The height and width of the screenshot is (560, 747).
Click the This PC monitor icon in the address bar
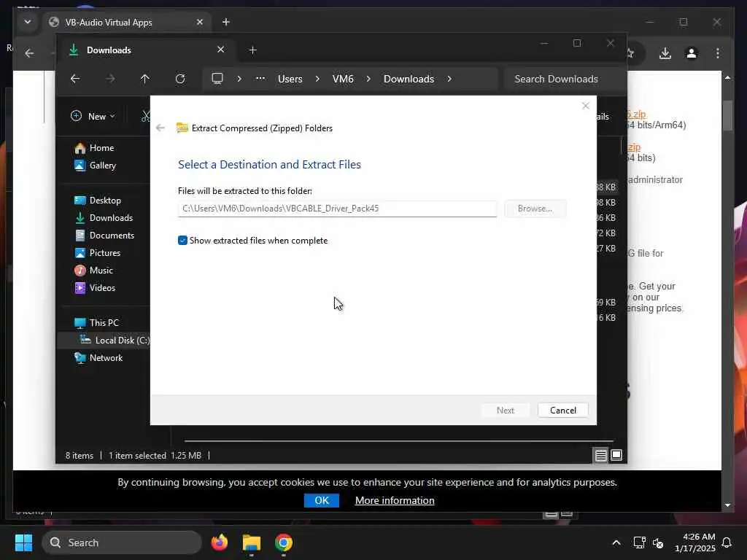click(217, 79)
